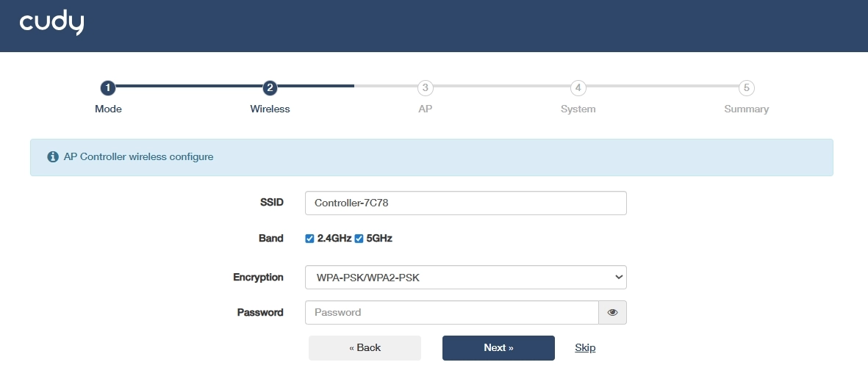Click step 2 Wireless circle
Viewport: 868px width, 387px height.
(x=270, y=88)
